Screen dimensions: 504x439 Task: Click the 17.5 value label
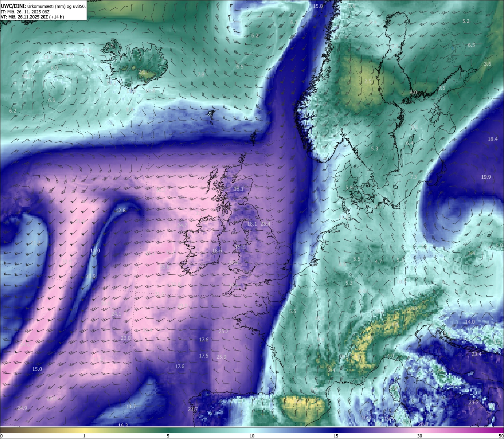[204, 356]
